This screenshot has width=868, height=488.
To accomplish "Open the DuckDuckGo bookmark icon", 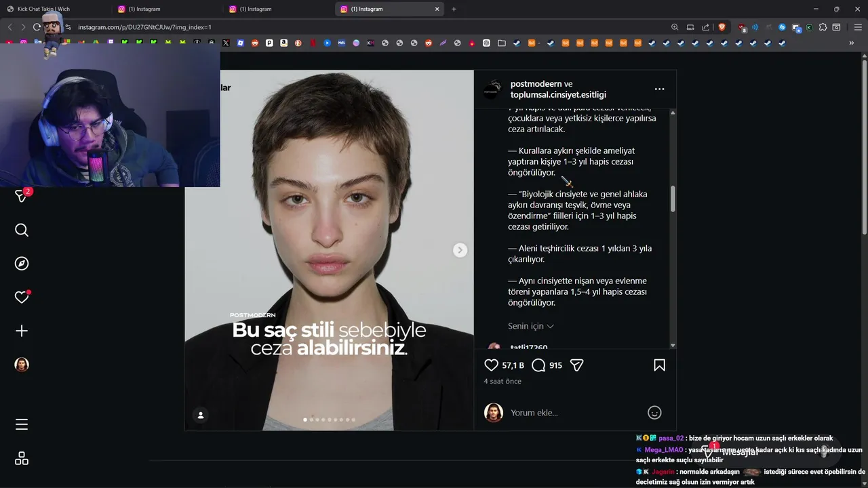I will click(x=298, y=43).
